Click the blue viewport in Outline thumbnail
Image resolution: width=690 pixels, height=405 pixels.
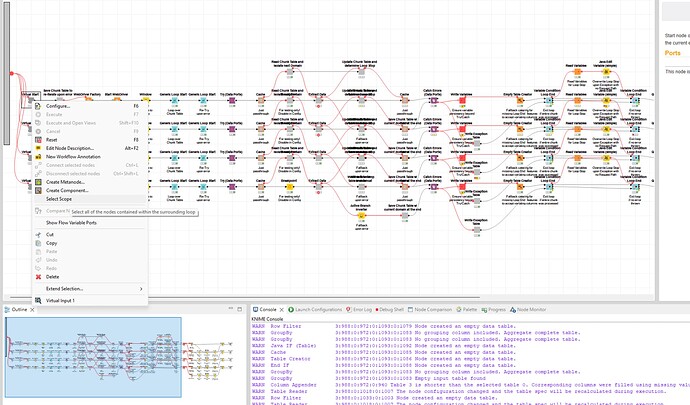coord(93,357)
